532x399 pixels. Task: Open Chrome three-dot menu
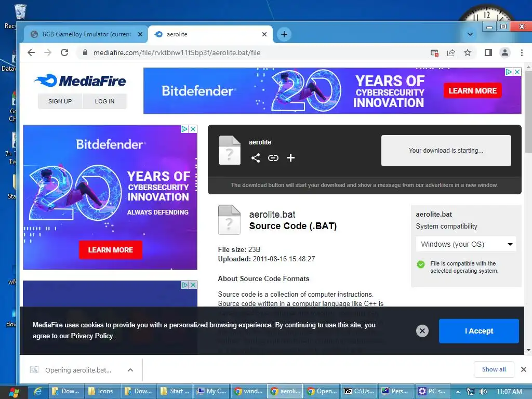[x=522, y=52]
